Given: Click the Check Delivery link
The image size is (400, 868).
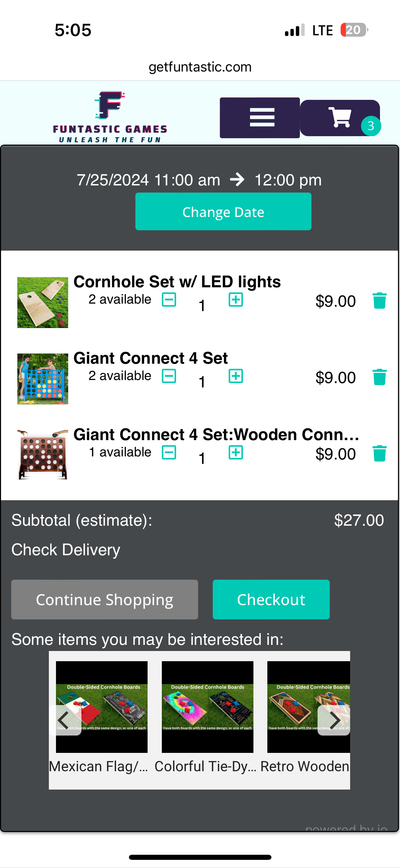Looking at the screenshot, I should (66, 550).
